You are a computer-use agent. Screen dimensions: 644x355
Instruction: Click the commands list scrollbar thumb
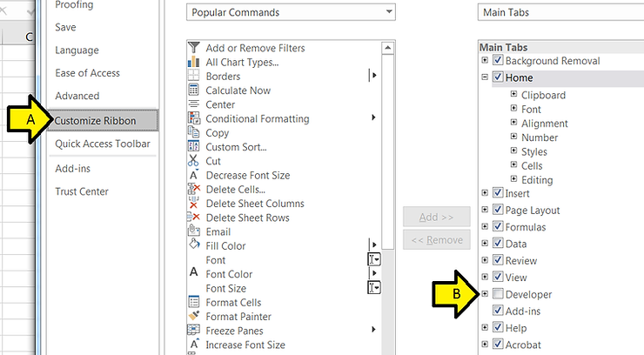click(388, 152)
